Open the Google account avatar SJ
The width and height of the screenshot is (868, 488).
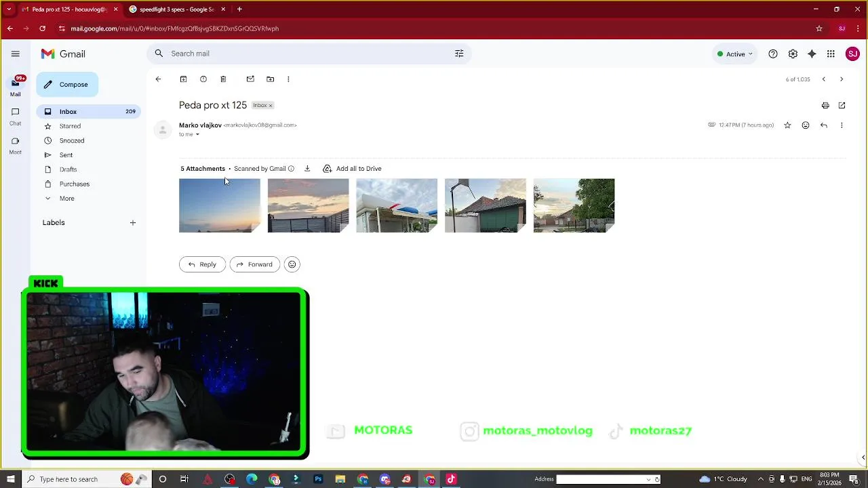click(852, 54)
